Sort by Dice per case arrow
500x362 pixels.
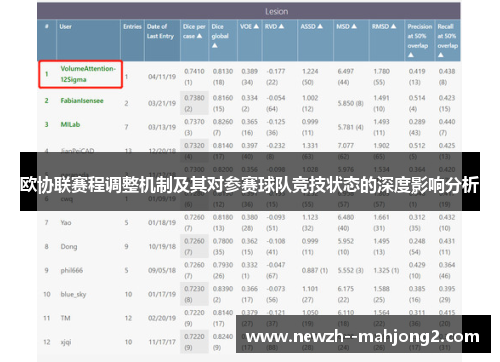(x=199, y=36)
